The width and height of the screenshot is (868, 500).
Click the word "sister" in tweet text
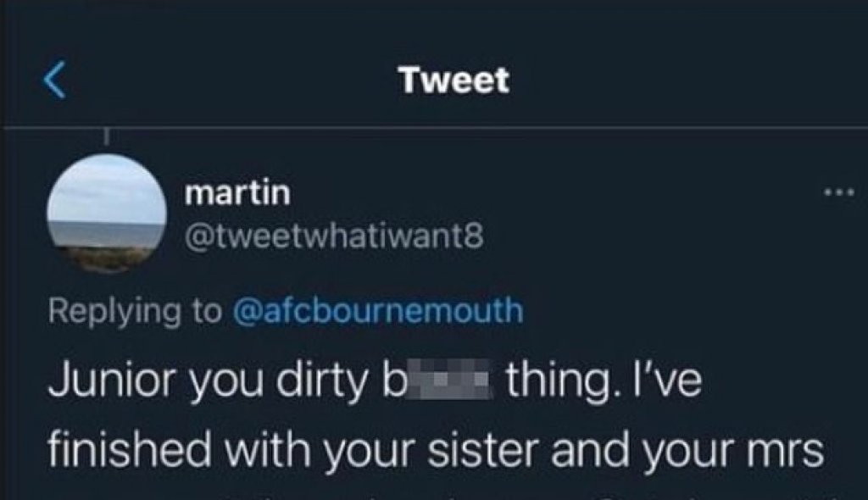coord(483,448)
